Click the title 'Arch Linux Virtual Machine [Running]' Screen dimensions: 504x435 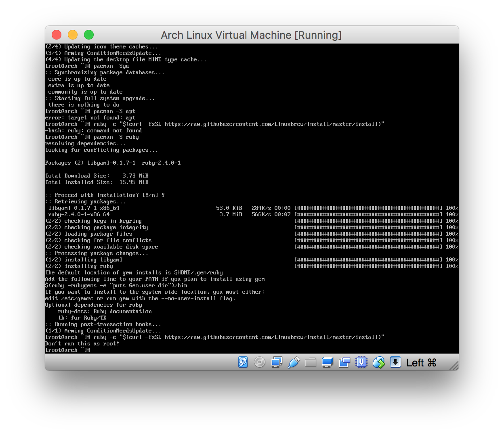(x=251, y=35)
